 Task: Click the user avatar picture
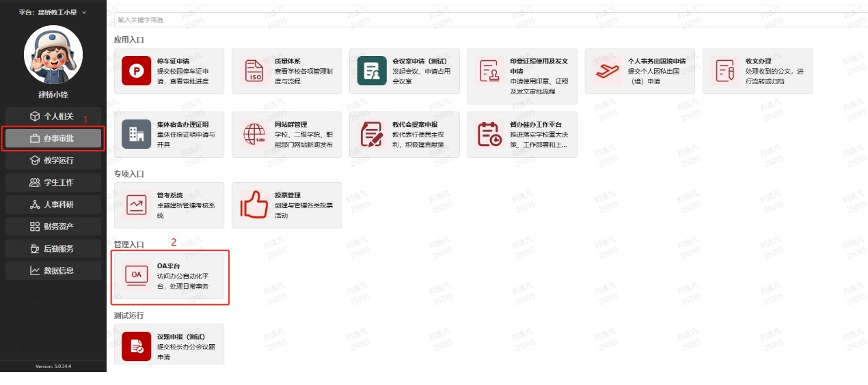pos(53,55)
